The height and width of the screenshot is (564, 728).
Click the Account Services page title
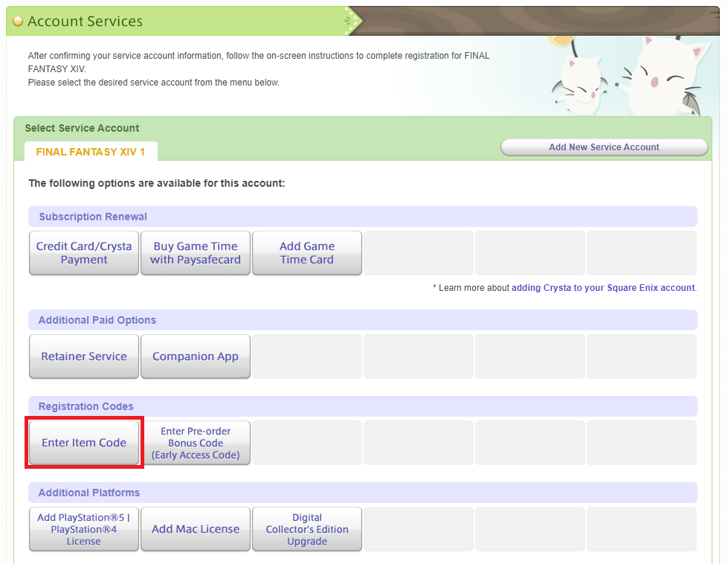[85, 21]
